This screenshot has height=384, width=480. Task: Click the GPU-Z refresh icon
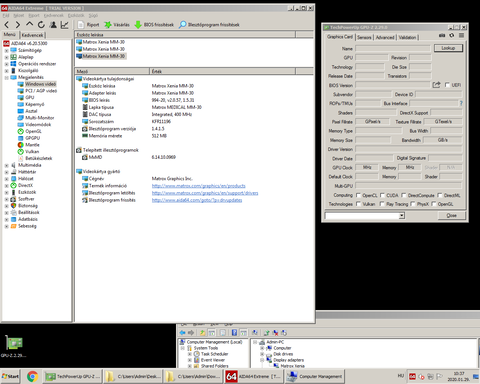[452, 35]
